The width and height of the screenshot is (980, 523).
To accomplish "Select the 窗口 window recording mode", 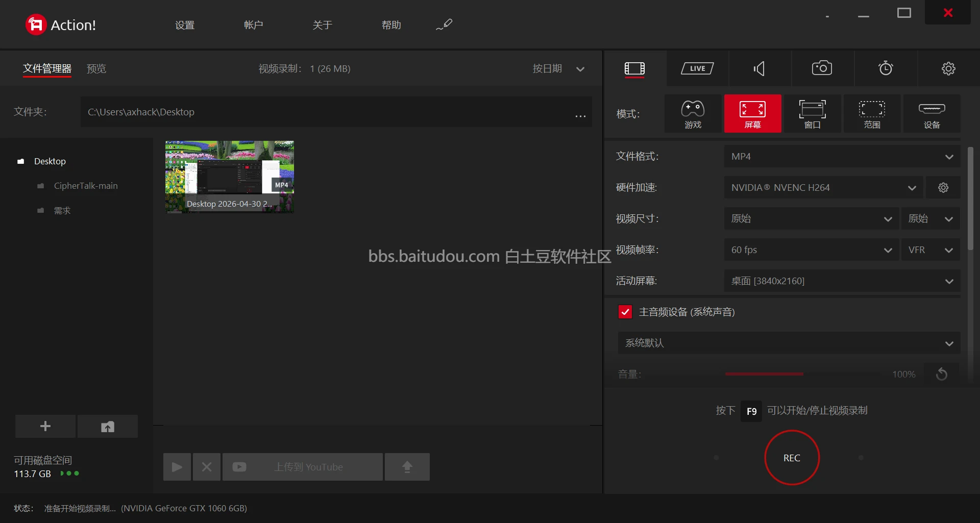I will pos(812,114).
